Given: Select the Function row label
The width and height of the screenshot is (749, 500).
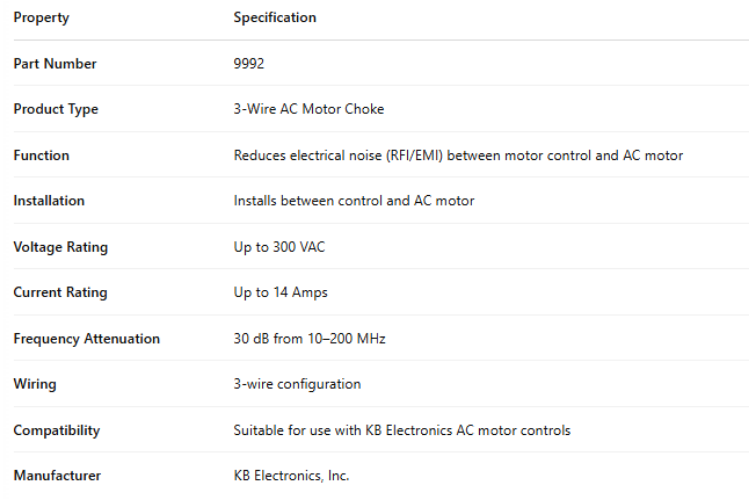Looking at the screenshot, I should [42, 156].
